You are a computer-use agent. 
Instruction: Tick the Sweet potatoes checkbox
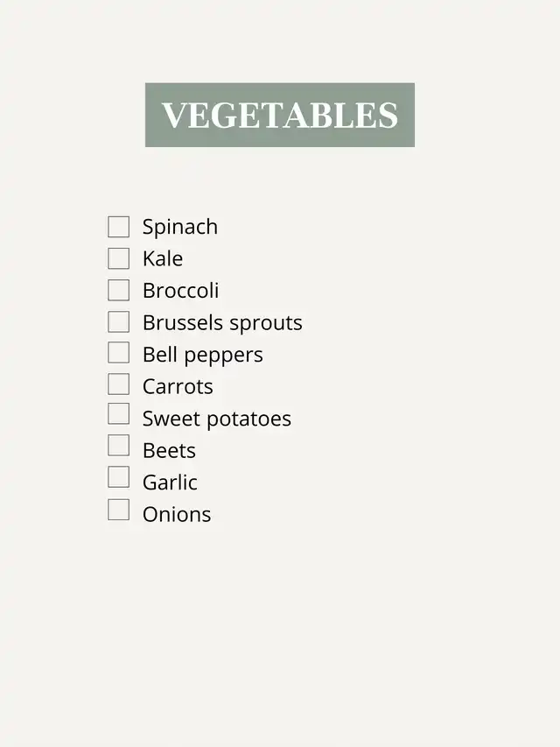119,414
